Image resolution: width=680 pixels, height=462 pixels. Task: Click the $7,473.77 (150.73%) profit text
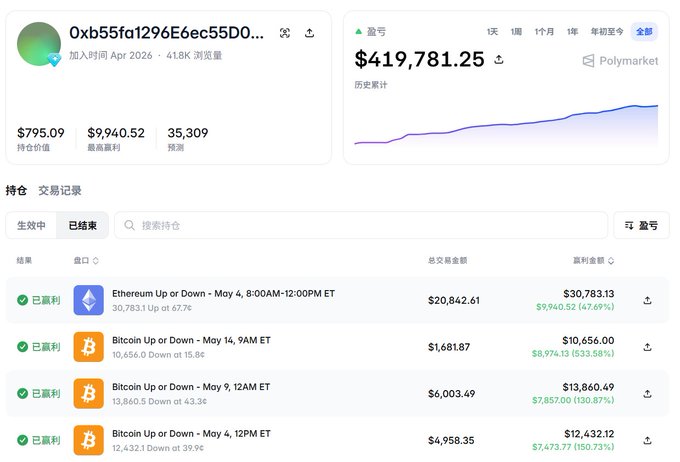click(x=573, y=447)
